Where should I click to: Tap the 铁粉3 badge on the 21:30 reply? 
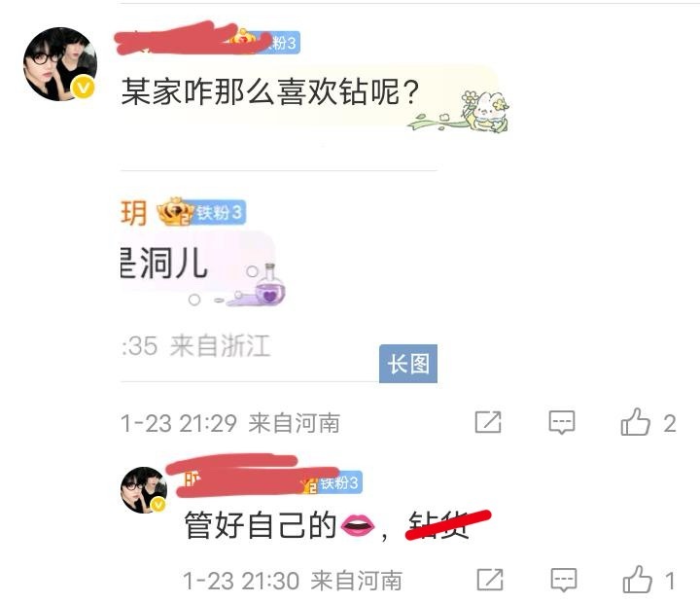point(340,482)
